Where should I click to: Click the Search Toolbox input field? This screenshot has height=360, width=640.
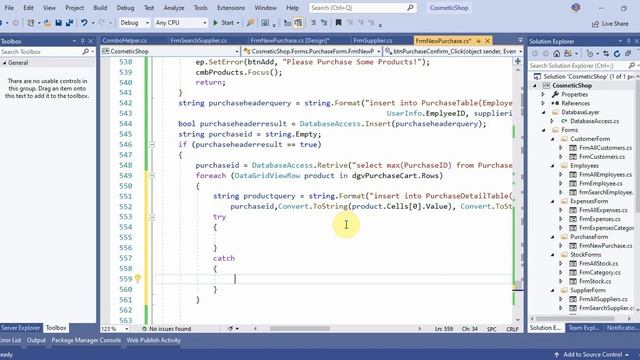pyautogui.click(x=41, y=51)
